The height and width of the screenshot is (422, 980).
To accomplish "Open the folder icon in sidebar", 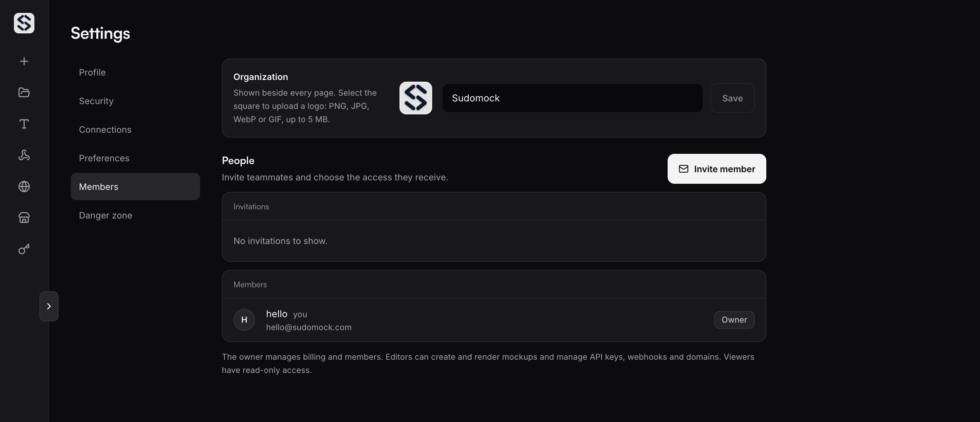I will 24,93.
